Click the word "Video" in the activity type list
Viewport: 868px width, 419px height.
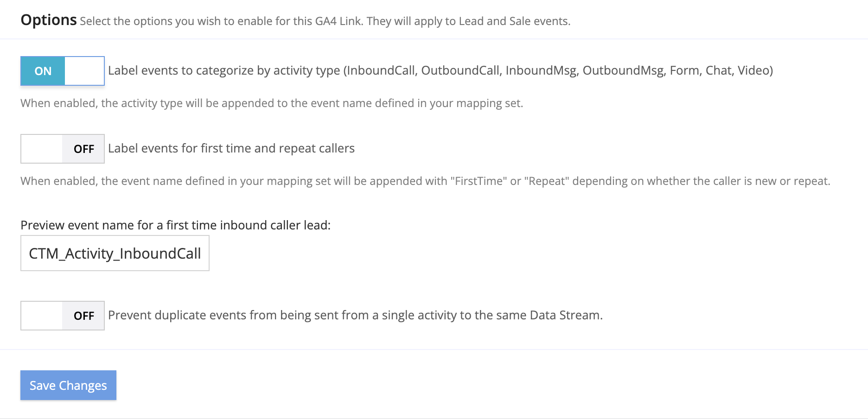[753, 70]
